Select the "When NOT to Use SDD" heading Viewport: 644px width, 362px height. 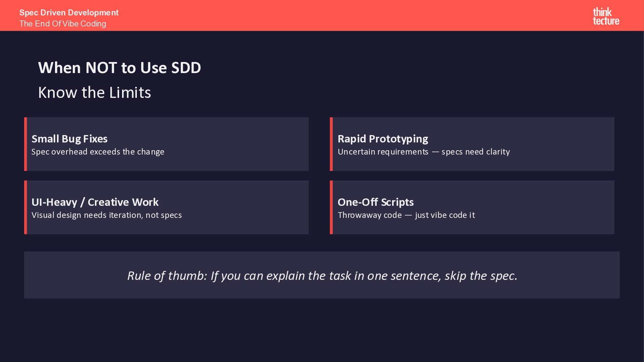click(x=119, y=68)
